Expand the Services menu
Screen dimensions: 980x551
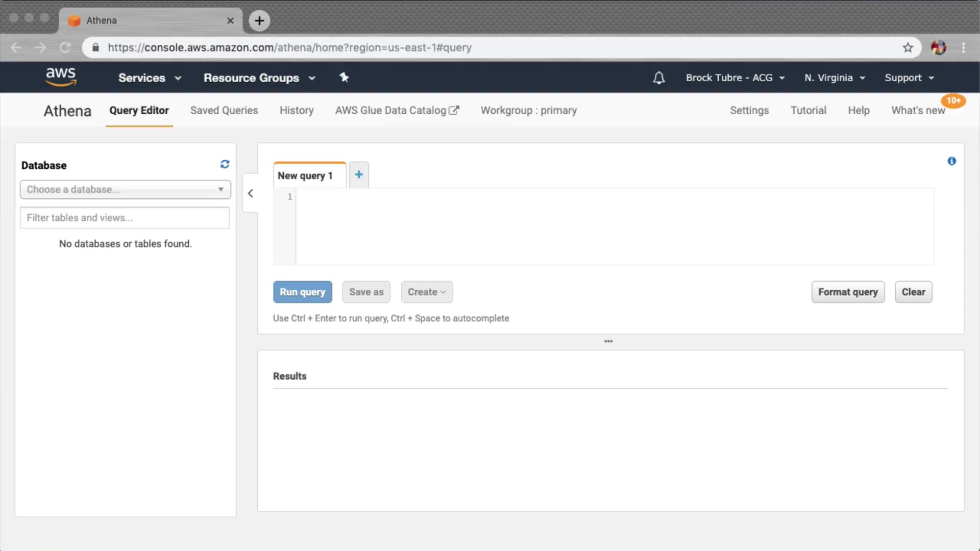coord(150,78)
